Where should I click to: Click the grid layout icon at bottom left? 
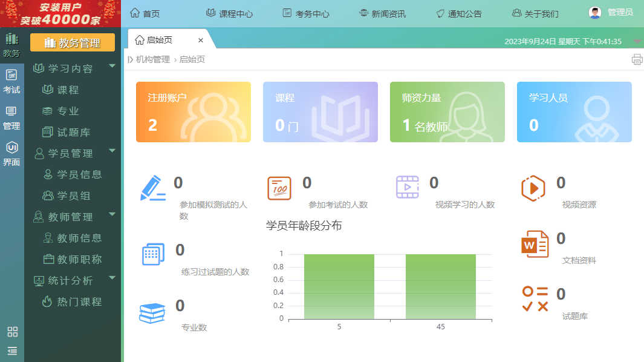coord(12,332)
